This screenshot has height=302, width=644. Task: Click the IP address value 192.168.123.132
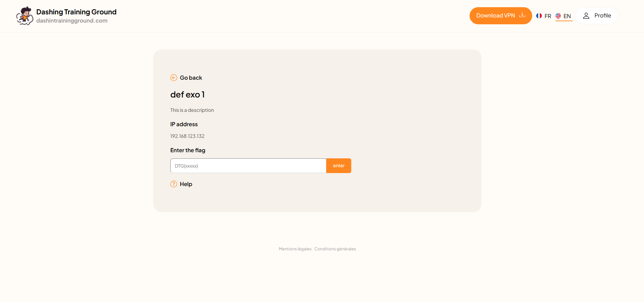[x=187, y=136]
